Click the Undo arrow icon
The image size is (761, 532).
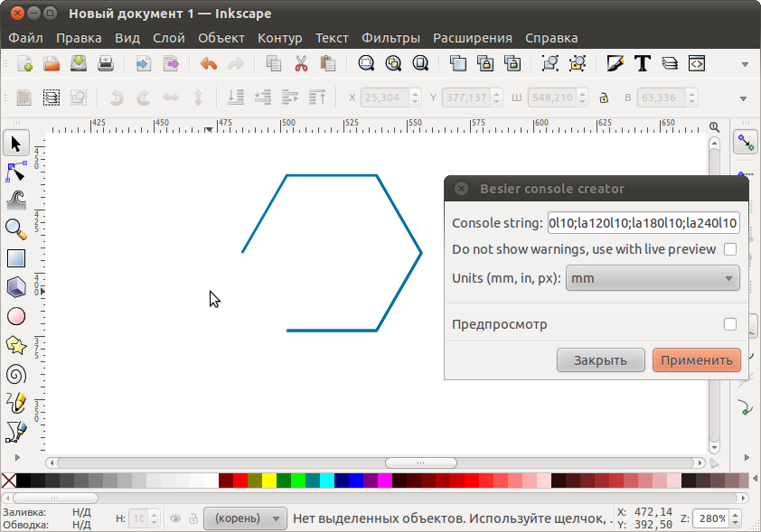coord(209,63)
